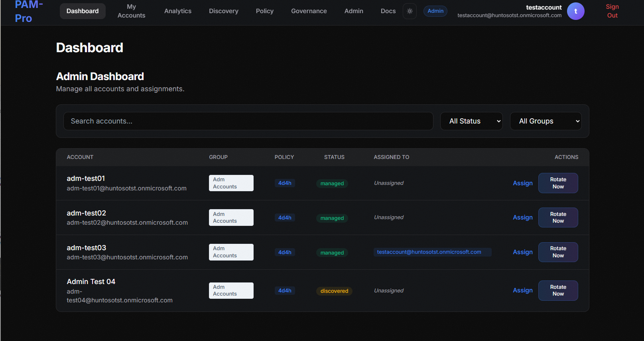Click the managed status of adm-test02

click(332, 218)
